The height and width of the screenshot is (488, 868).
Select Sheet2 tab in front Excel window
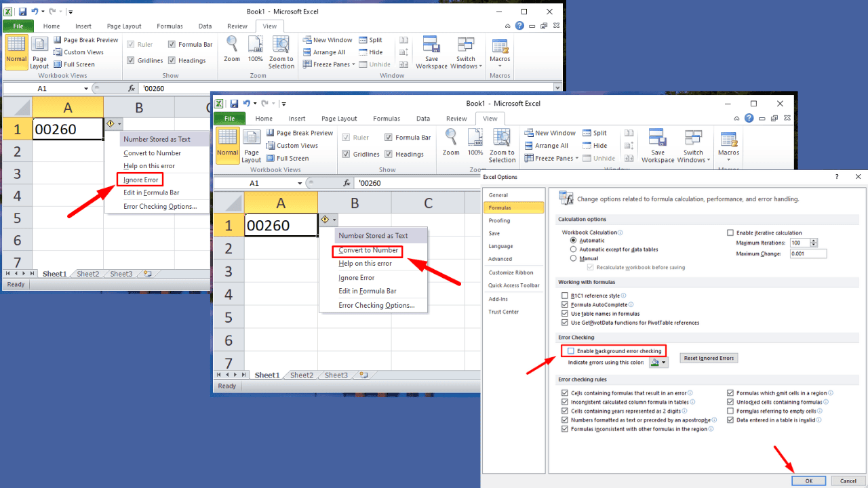click(x=302, y=375)
